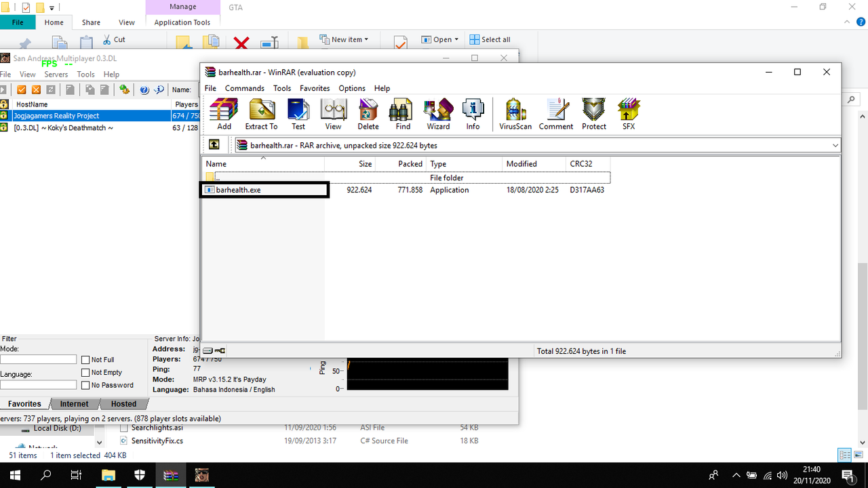This screenshot has height=488, width=868.
Task: Sort WinRAR list by CRC32 column
Action: click(x=589, y=164)
